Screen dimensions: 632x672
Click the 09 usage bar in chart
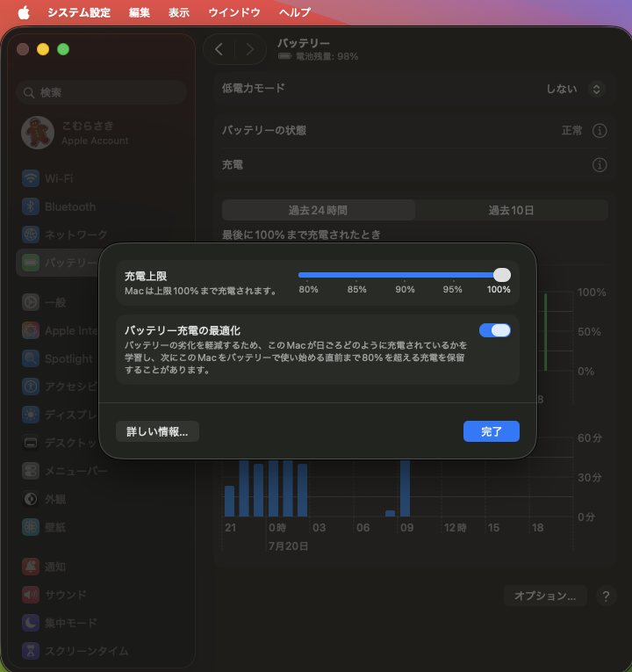[405, 488]
